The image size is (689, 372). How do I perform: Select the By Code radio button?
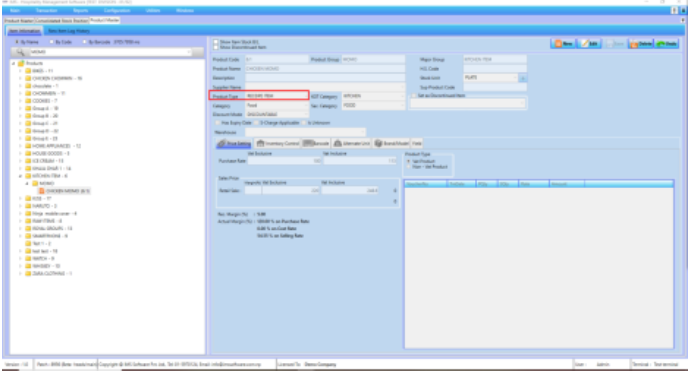tap(51, 42)
